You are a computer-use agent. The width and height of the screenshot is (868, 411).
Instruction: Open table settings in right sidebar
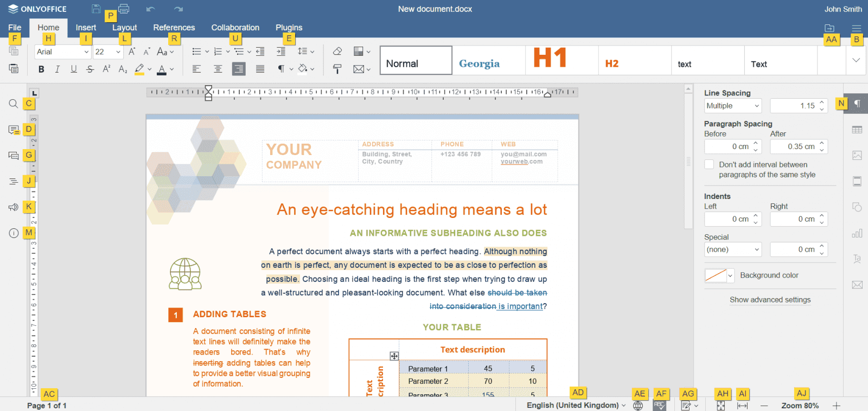pyautogui.click(x=857, y=130)
